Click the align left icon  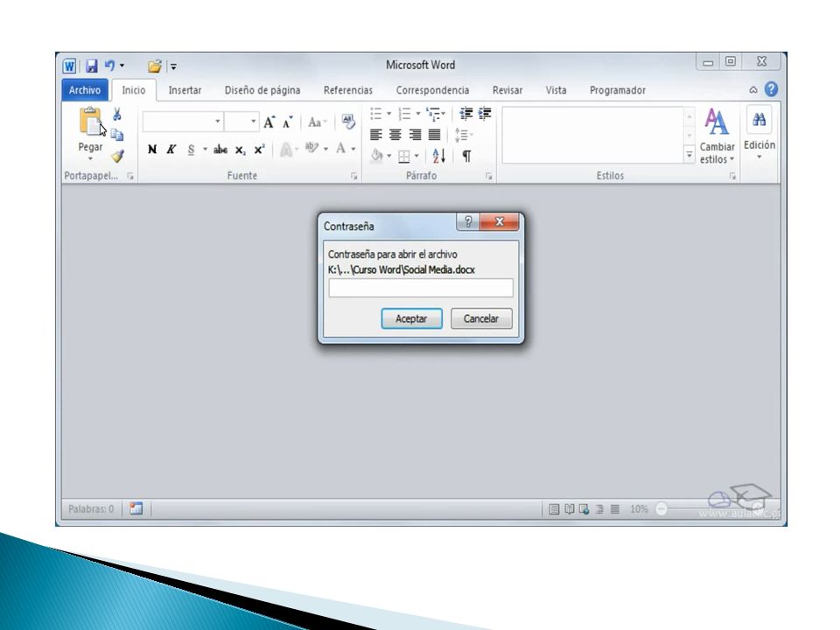pos(376,135)
